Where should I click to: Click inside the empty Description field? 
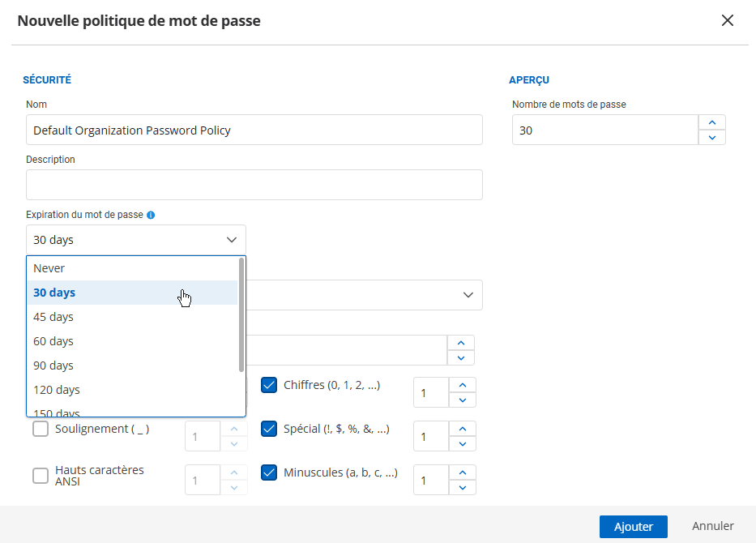coord(254,185)
